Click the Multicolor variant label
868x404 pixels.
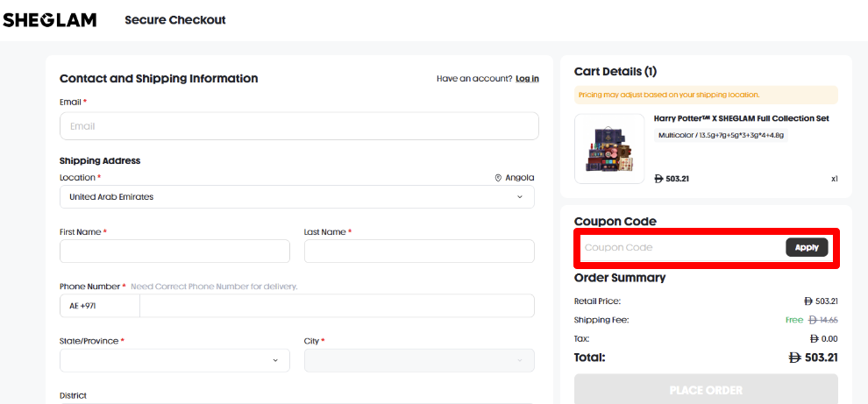point(721,135)
